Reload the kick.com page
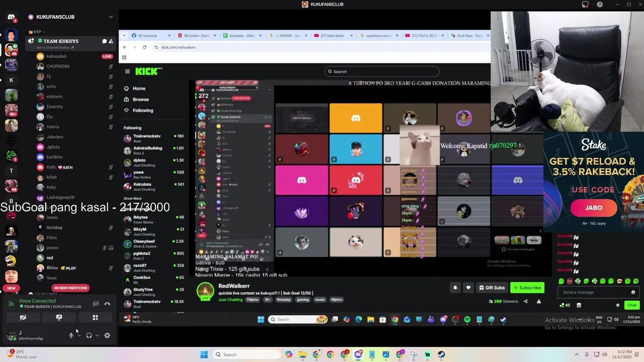The height and width of the screenshot is (362, 644). 144,47
